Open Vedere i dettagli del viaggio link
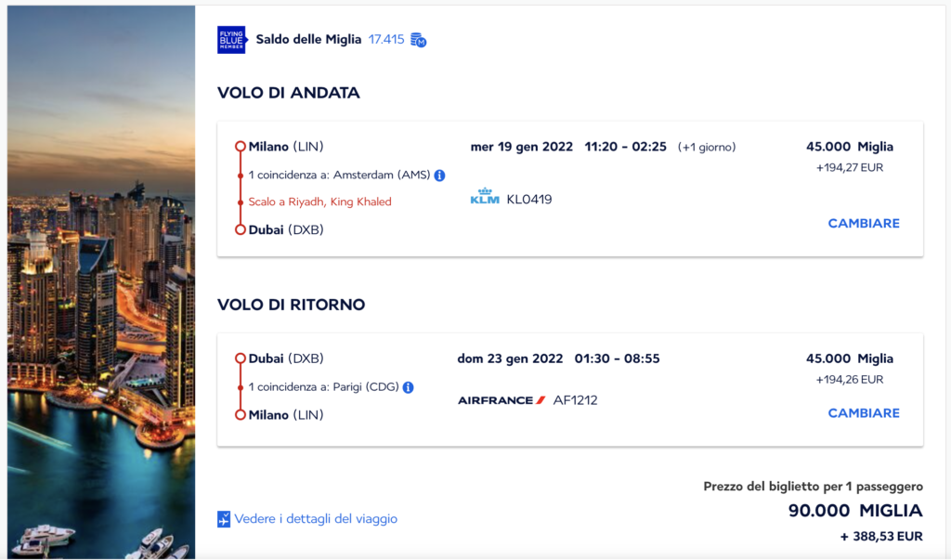Screen dimensions: 951x560 [x=316, y=519]
